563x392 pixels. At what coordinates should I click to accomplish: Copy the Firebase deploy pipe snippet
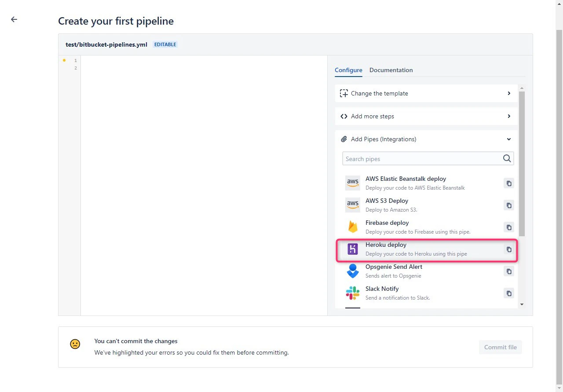pyautogui.click(x=509, y=227)
